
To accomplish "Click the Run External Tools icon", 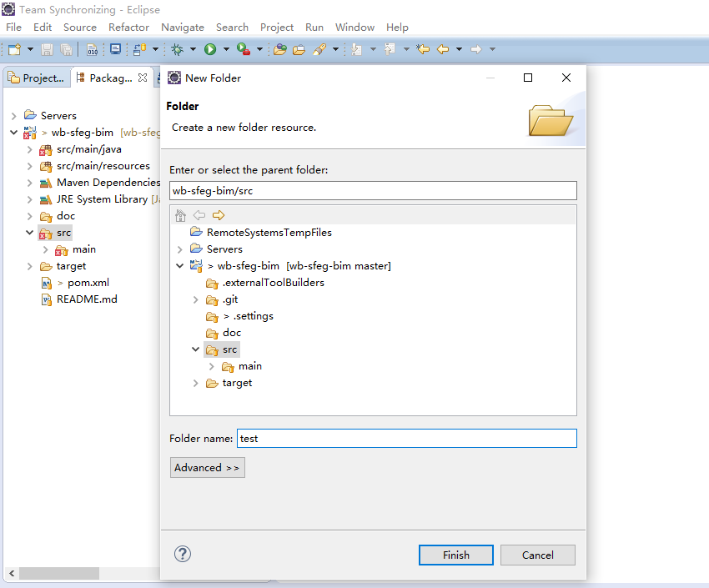I will (244, 49).
